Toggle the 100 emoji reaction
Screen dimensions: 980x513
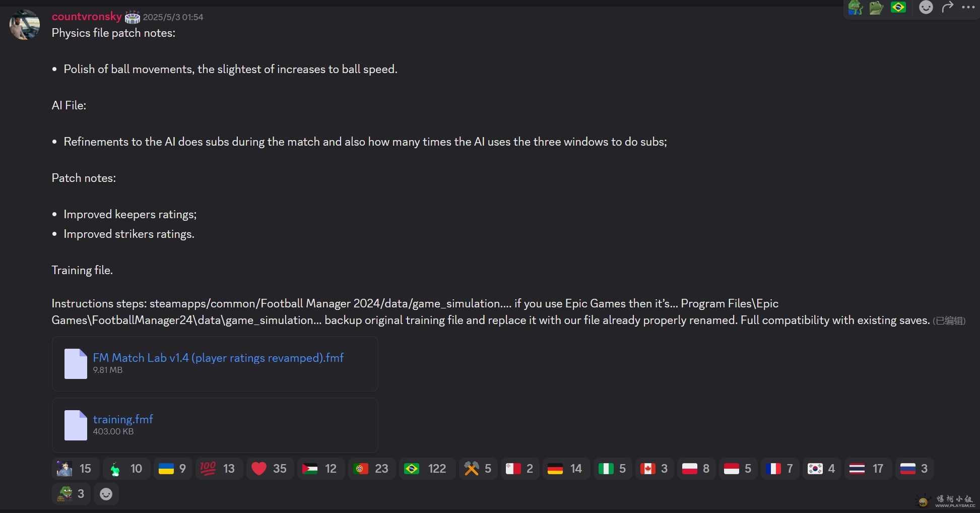(218, 469)
